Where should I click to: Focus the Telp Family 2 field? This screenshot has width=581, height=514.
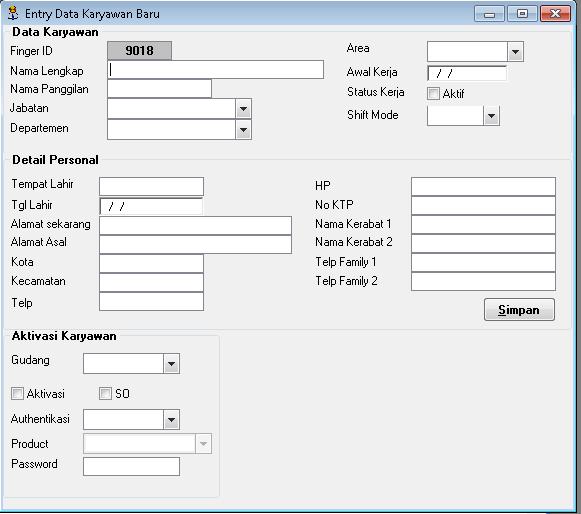point(483,282)
